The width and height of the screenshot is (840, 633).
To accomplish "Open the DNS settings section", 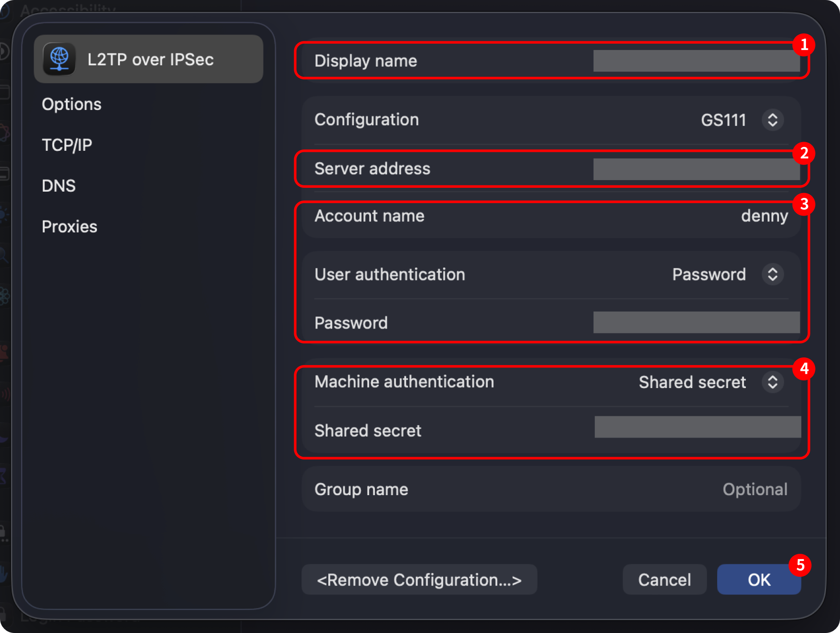I will tap(58, 186).
